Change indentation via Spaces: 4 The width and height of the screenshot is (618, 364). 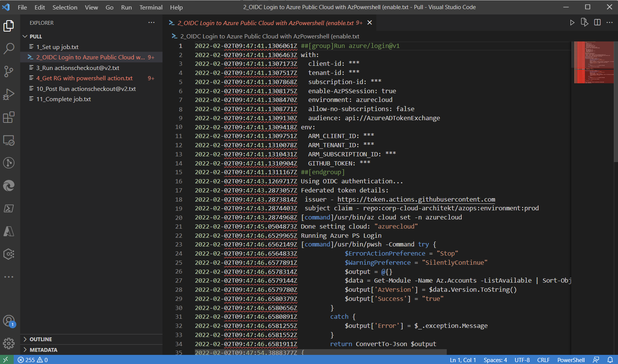point(495,360)
